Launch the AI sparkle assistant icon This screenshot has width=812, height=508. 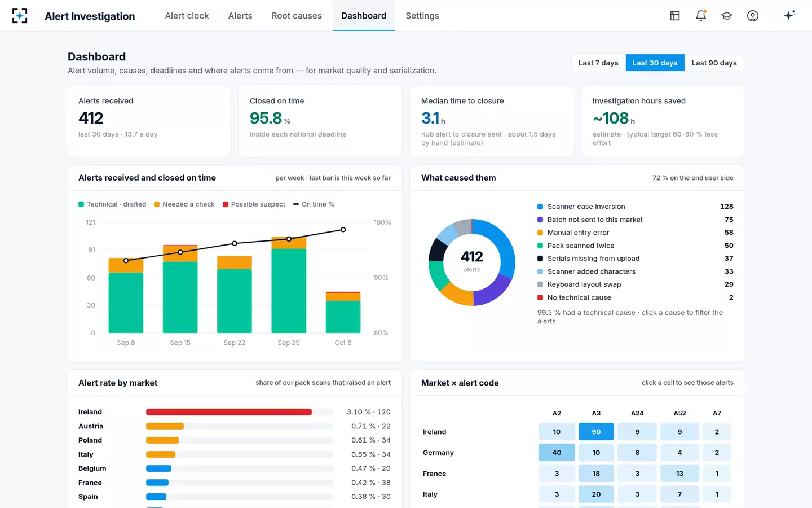[789, 15]
